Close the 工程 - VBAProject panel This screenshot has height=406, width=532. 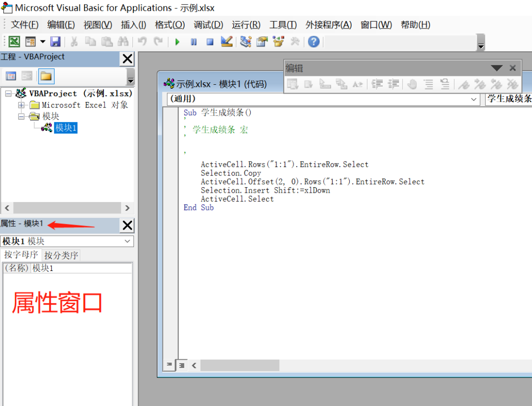point(127,59)
